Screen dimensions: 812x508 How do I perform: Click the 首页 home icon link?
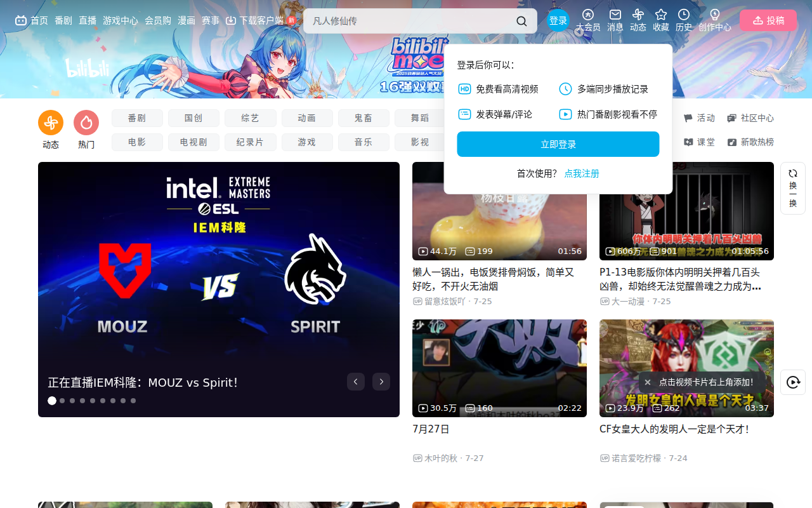tap(32, 20)
